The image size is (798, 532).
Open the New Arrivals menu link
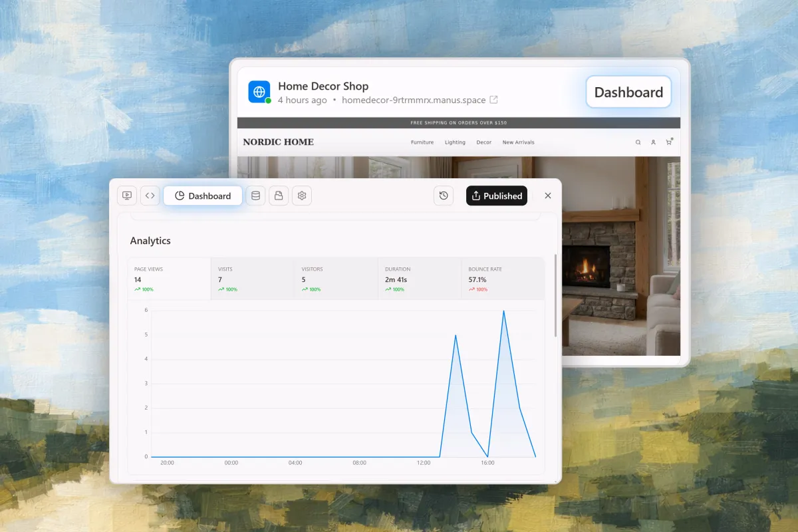(x=518, y=142)
